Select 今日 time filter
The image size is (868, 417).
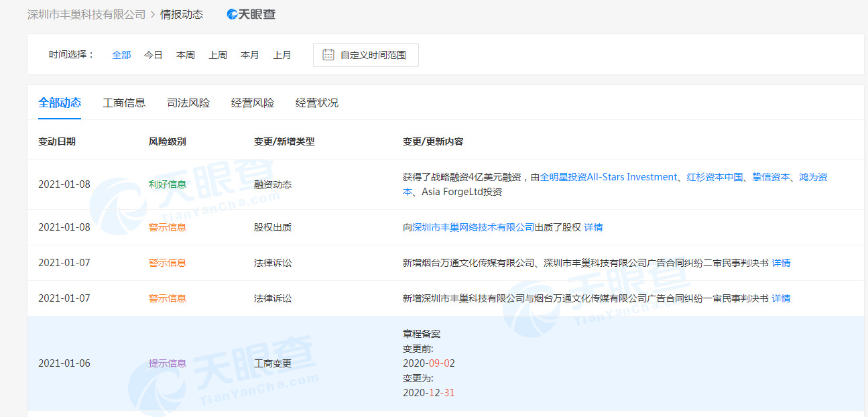[153, 55]
